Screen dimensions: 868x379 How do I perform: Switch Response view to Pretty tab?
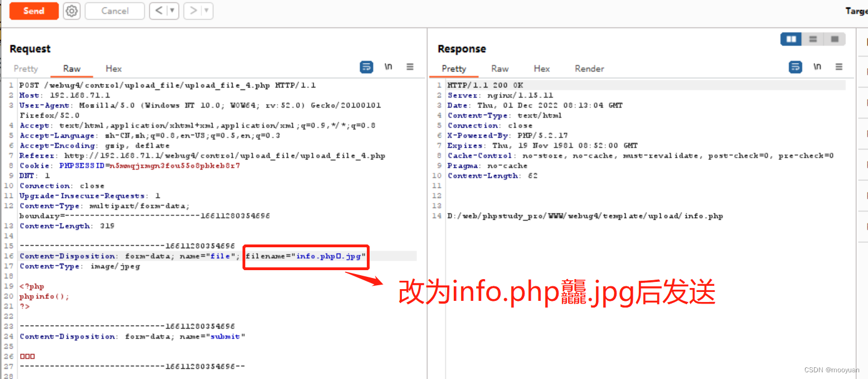[x=454, y=69]
